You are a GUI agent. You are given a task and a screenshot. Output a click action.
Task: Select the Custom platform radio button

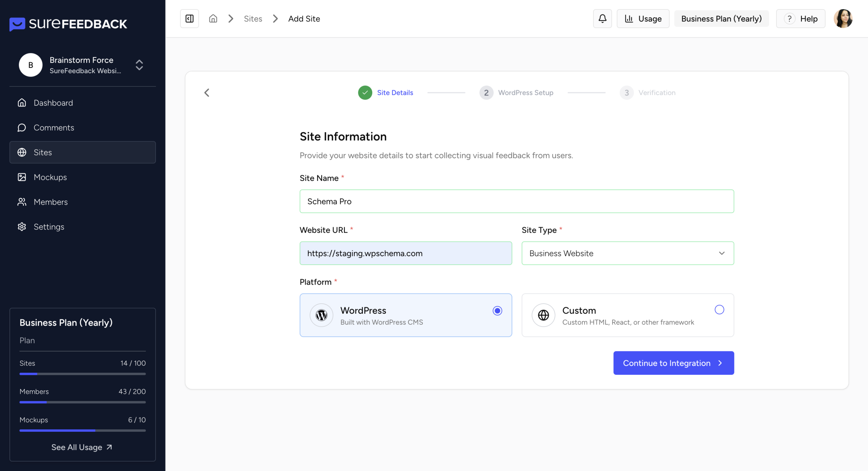coord(719,310)
